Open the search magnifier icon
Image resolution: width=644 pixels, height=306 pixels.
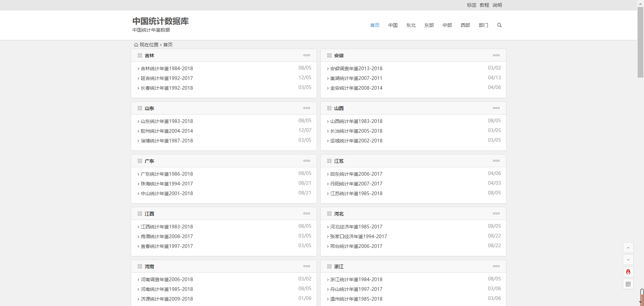pos(499,25)
